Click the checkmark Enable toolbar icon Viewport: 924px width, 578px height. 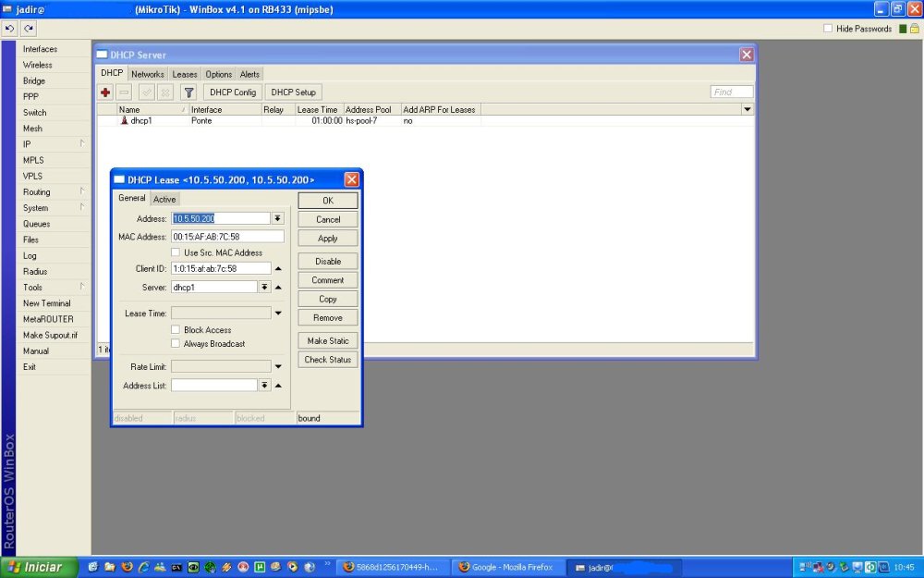click(147, 92)
